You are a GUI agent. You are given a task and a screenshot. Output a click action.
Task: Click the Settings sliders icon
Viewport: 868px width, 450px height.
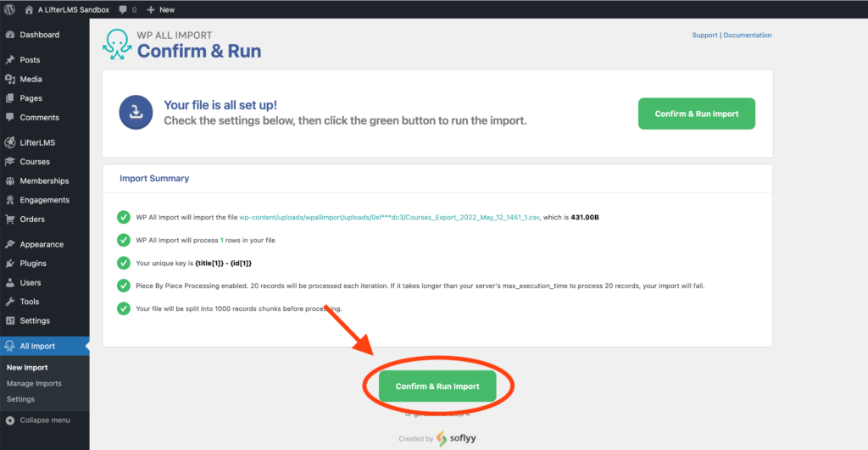(x=10, y=320)
